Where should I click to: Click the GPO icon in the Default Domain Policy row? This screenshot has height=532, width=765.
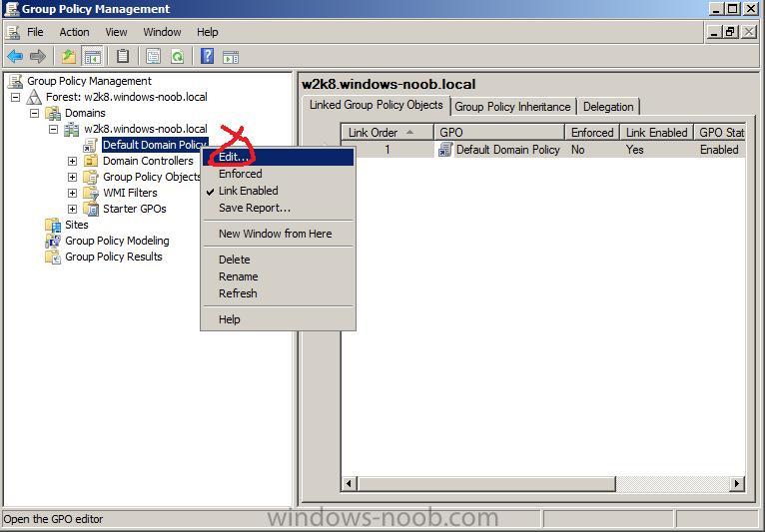tap(445, 150)
